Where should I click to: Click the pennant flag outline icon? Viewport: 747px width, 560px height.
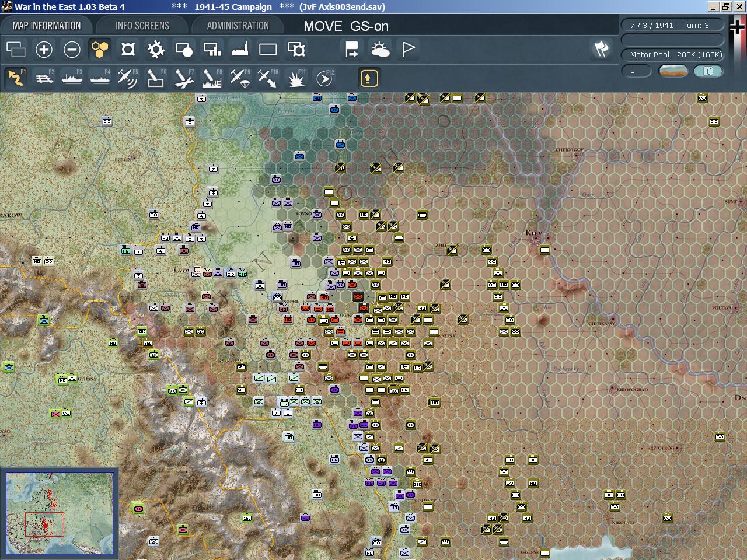pyautogui.click(x=409, y=50)
